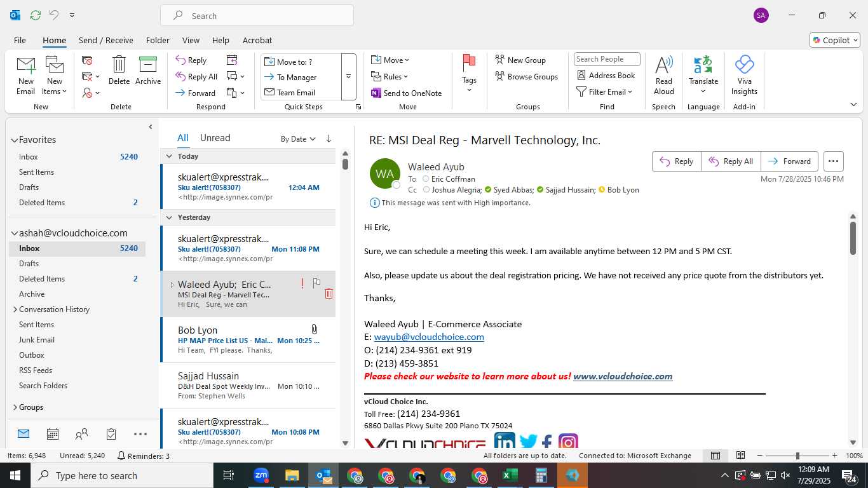Open the Send / Receive tab
The height and width of the screenshot is (488, 868).
[x=106, y=40]
